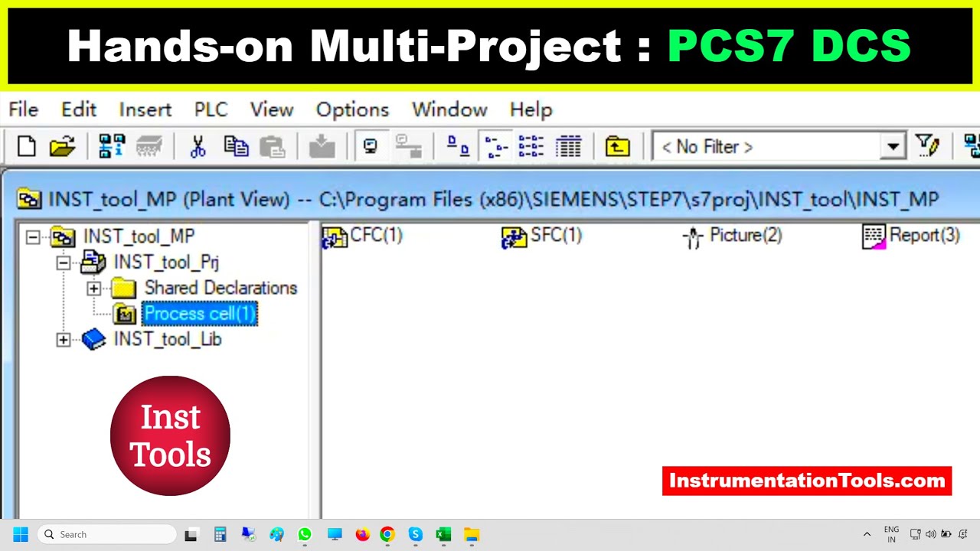Viewport: 980px width, 551px height.
Task: Download to PLC using the download icon
Action: click(322, 146)
